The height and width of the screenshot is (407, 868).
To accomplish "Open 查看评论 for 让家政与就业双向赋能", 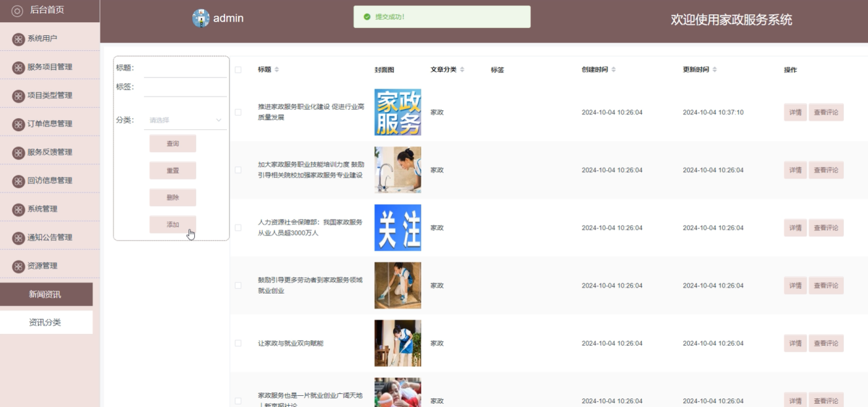I will [826, 343].
